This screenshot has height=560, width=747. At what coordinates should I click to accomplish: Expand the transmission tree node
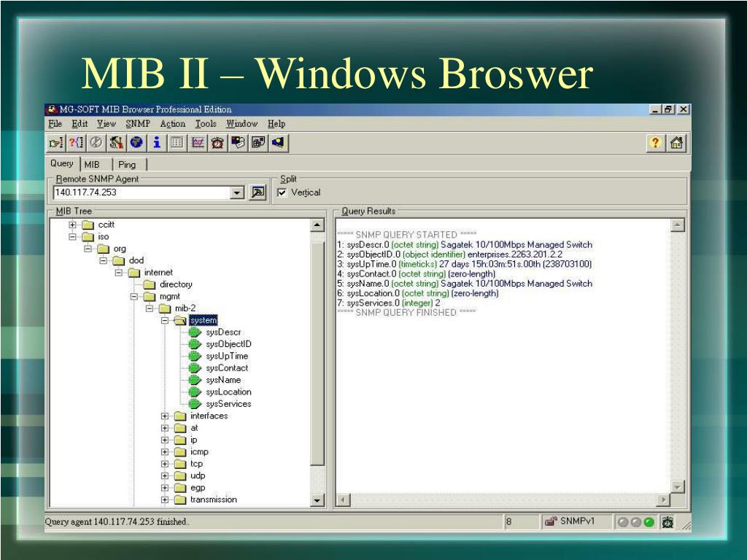tap(165, 500)
